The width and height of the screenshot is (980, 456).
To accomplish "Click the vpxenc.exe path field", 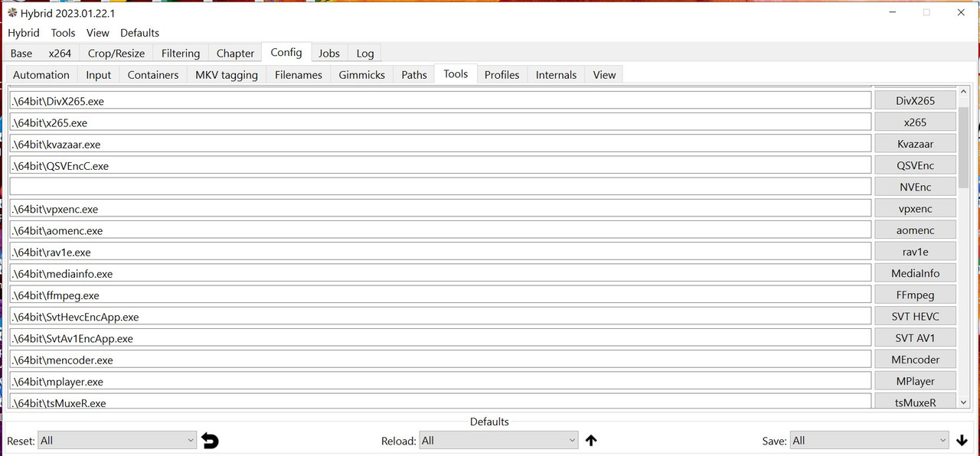I will (x=440, y=208).
